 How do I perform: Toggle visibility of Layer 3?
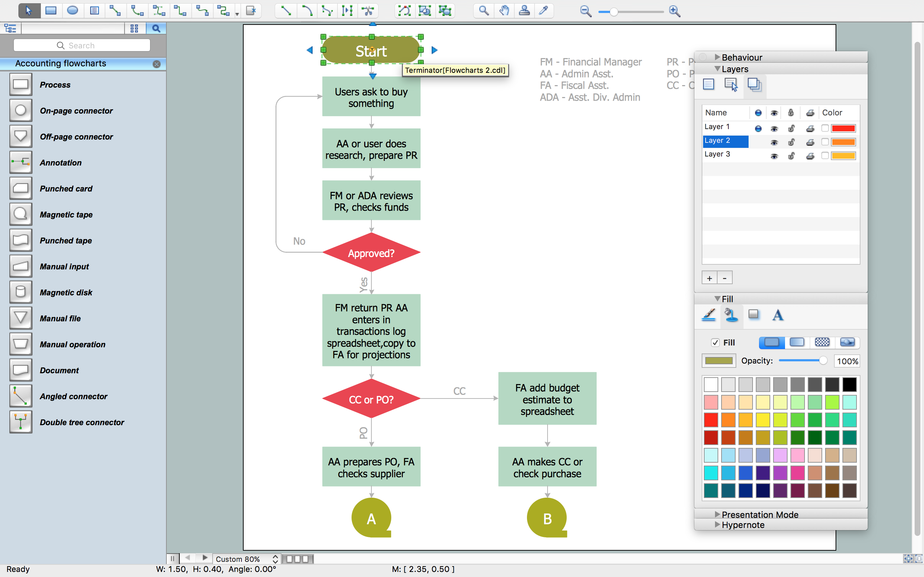pyautogui.click(x=773, y=154)
